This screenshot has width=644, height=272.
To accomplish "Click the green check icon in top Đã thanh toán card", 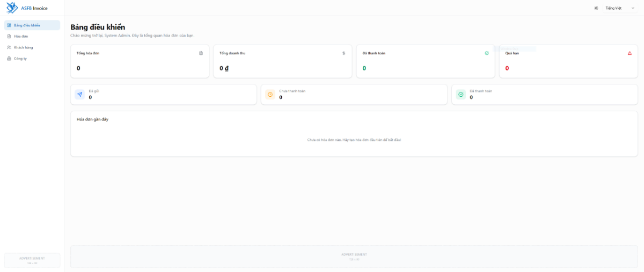I will 487,53.
